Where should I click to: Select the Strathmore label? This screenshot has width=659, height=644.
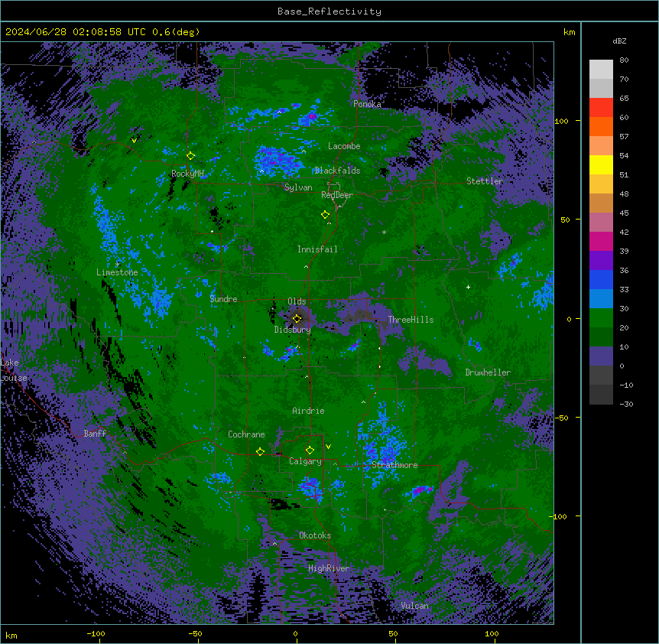pyautogui.click(x=394, y=465)
